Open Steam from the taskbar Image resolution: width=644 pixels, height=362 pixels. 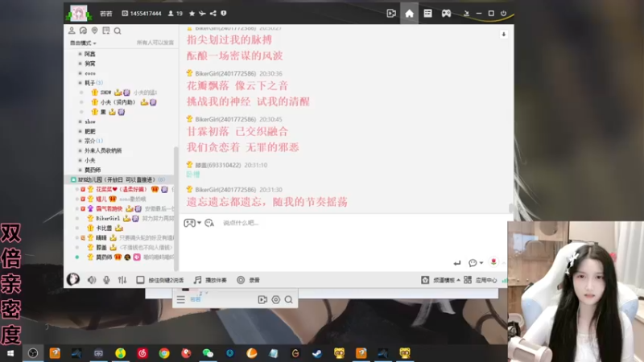point(317,353)
